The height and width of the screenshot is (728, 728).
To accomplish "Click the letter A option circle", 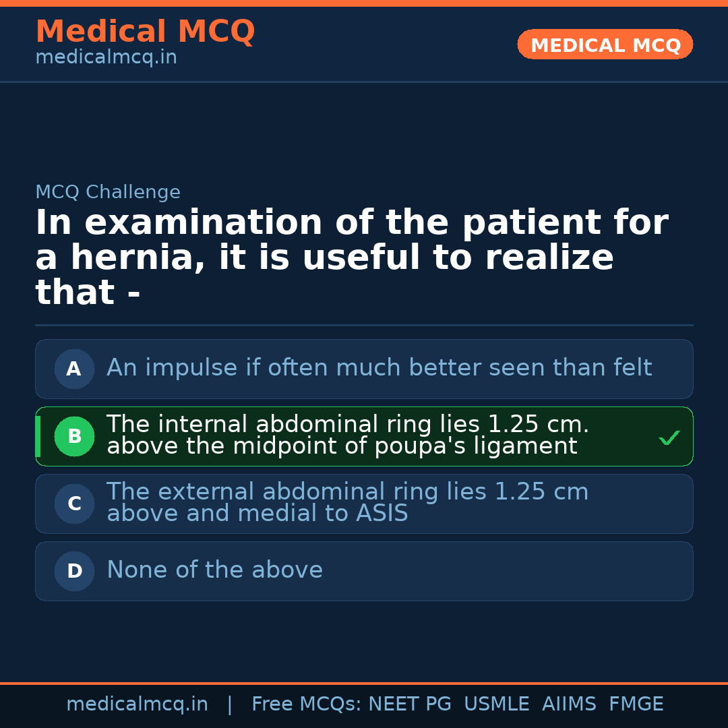I will click(x=74, y=369).
